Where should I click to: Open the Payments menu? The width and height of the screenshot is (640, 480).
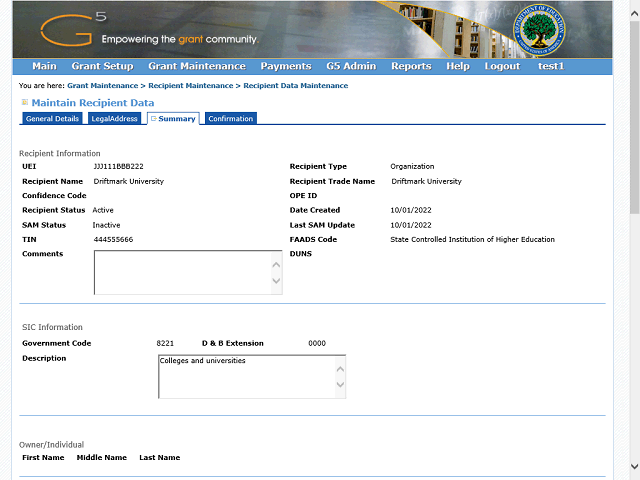pyautogui.click(x=285, y=67)
